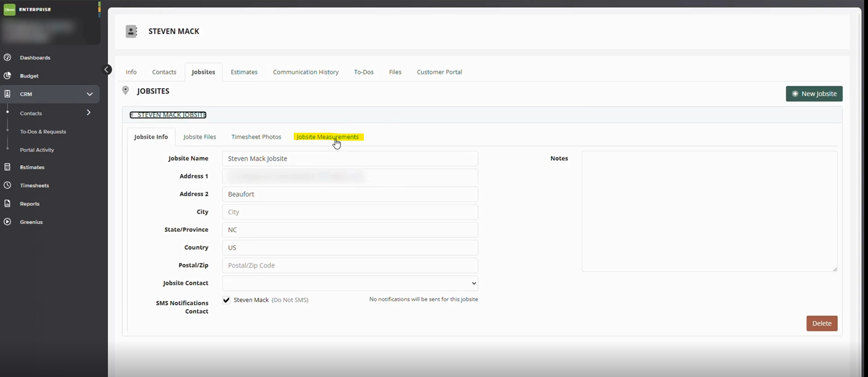Click the Country field with US
868x377 pixels.
click(x=350, y=247)
